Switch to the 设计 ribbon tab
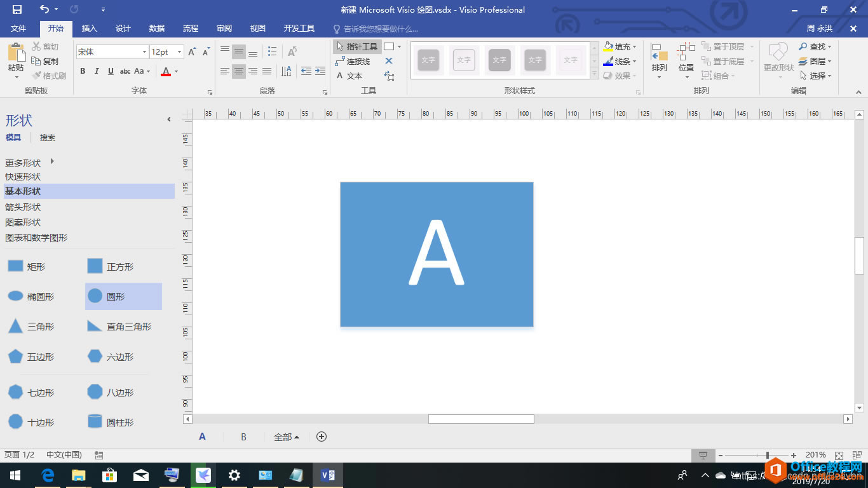The width and height of the screenshot is (868, 488). pos(123,29)
